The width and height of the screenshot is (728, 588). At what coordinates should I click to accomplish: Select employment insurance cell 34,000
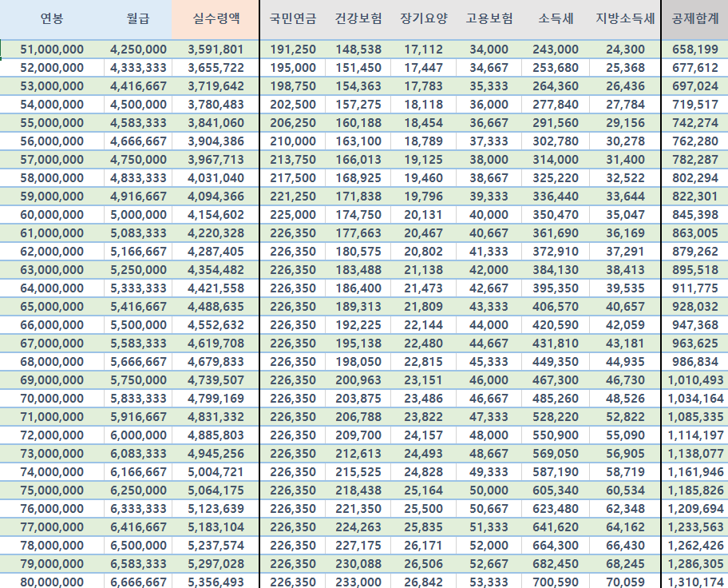(489, 50)
